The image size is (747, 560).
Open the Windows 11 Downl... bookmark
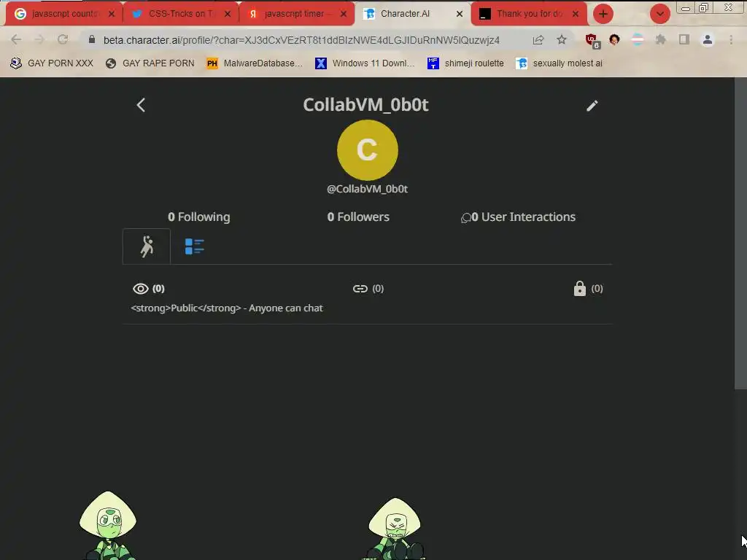[365, 63]
